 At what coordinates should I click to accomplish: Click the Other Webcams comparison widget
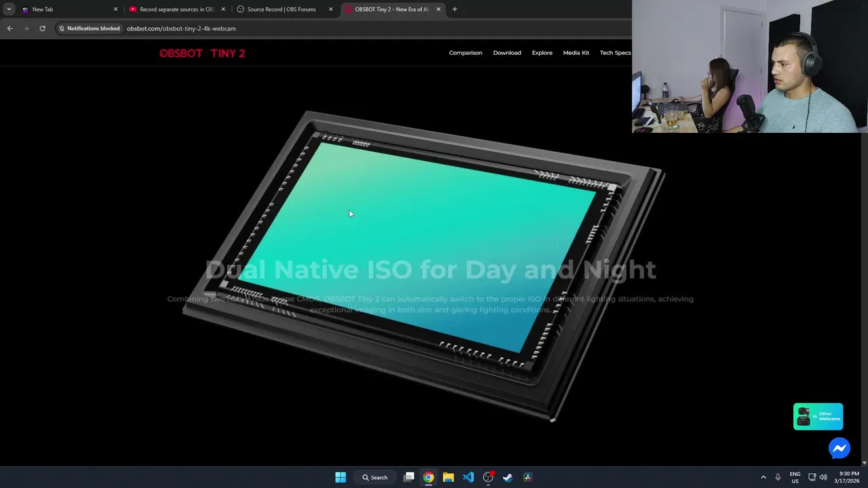click(818, 417)
